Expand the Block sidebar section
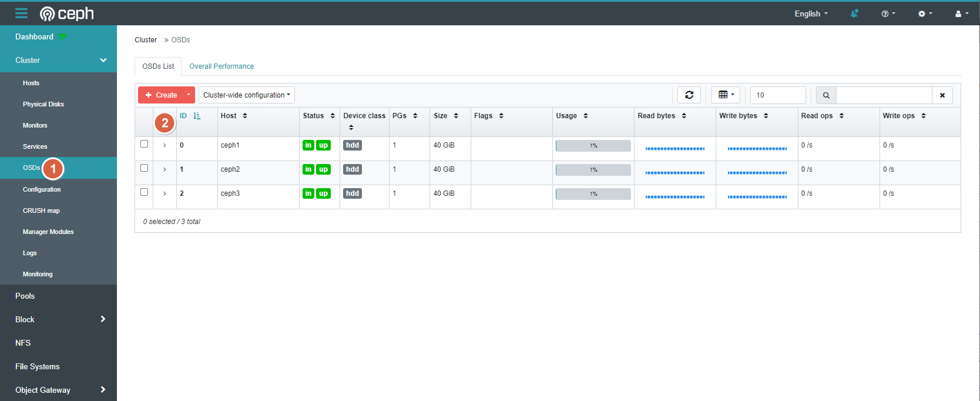The height and width of the screenshot is (401, 980). pos(103,319)
